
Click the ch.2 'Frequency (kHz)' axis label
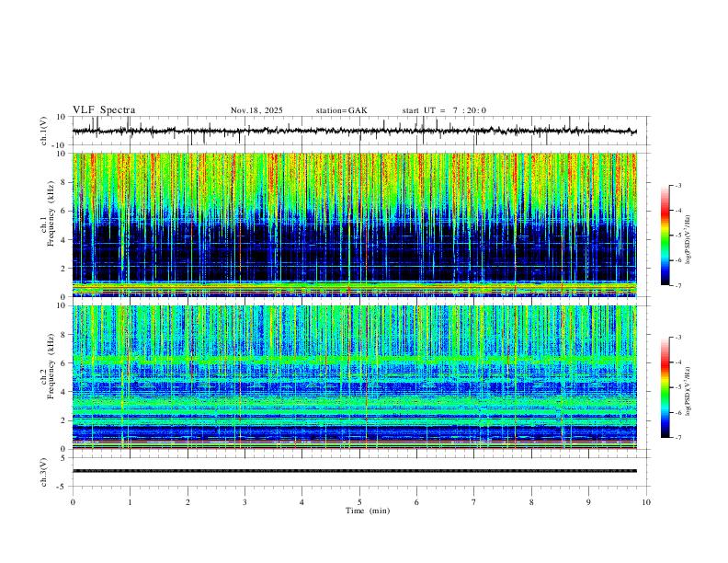tap(51, 366)
